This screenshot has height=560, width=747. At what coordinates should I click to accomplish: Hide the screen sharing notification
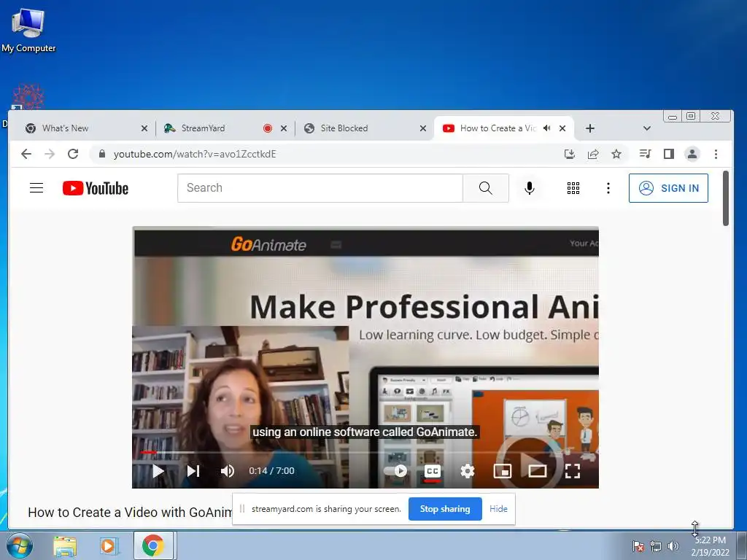coord(498,508)
